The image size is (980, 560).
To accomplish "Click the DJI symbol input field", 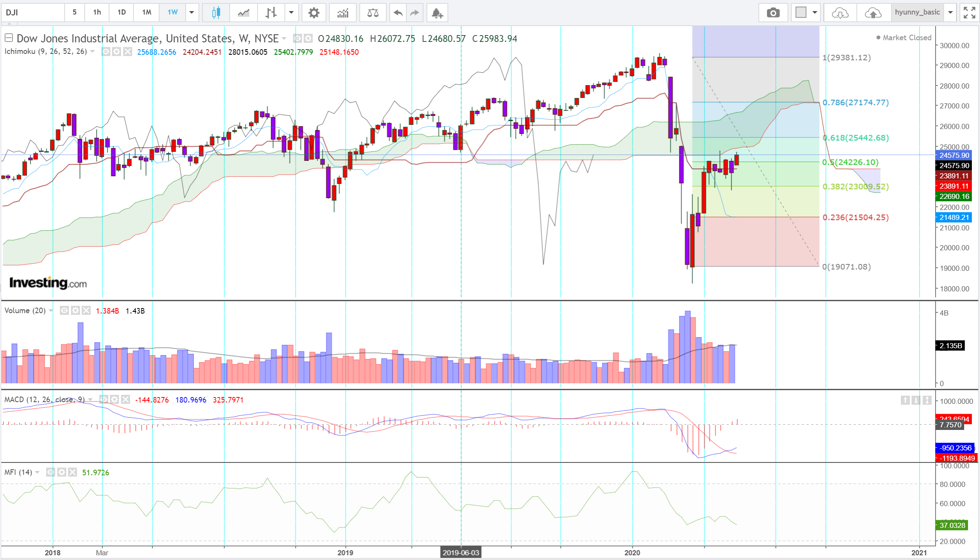I will pyautogui.click(x=33, y=12).
